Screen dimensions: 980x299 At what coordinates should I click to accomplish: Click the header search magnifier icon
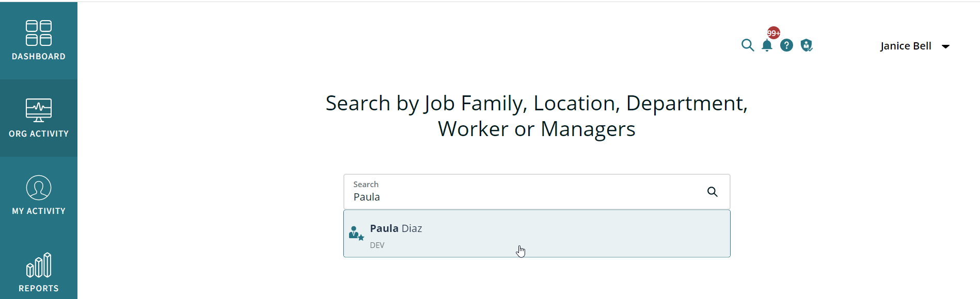(x=748, y=45)
